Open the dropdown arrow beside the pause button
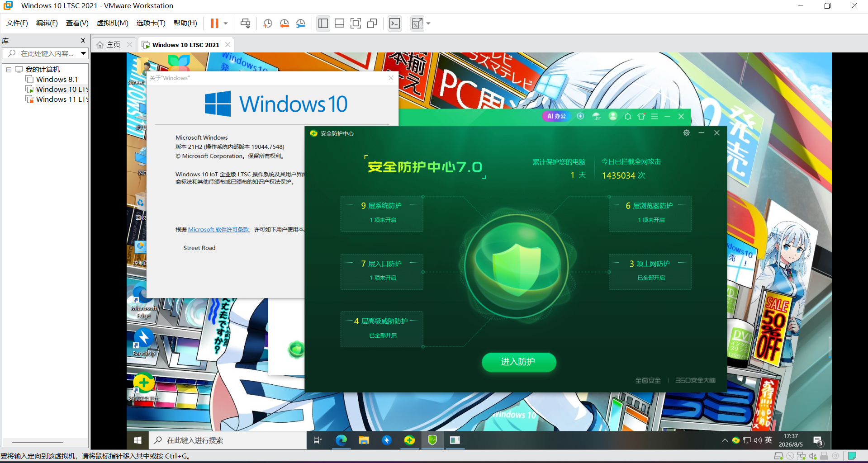This screenshot has height=463, width=868. (x=225, y=23)
